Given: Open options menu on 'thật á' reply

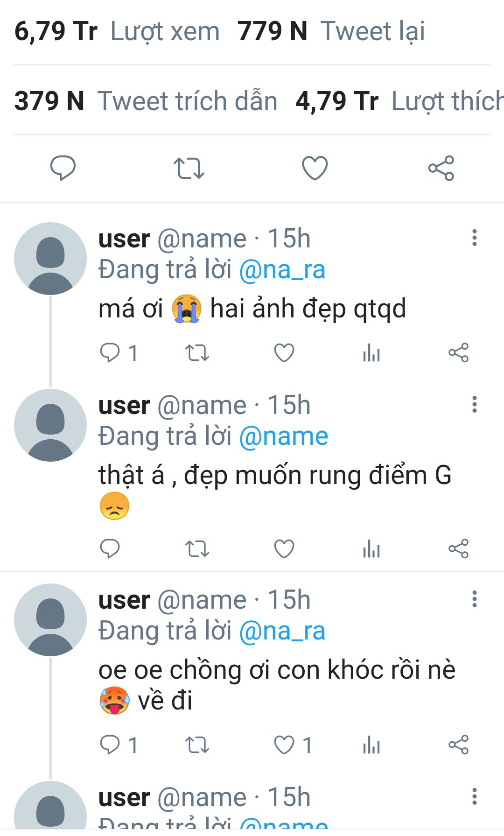Looking at the screenshot, I should click(x=475, y=404).
